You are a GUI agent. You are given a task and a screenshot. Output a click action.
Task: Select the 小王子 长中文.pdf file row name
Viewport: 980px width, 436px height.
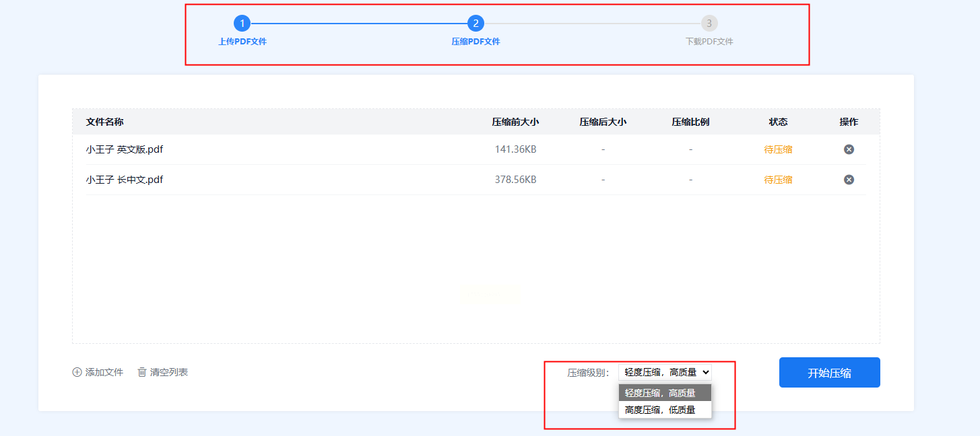pos(125,180)
